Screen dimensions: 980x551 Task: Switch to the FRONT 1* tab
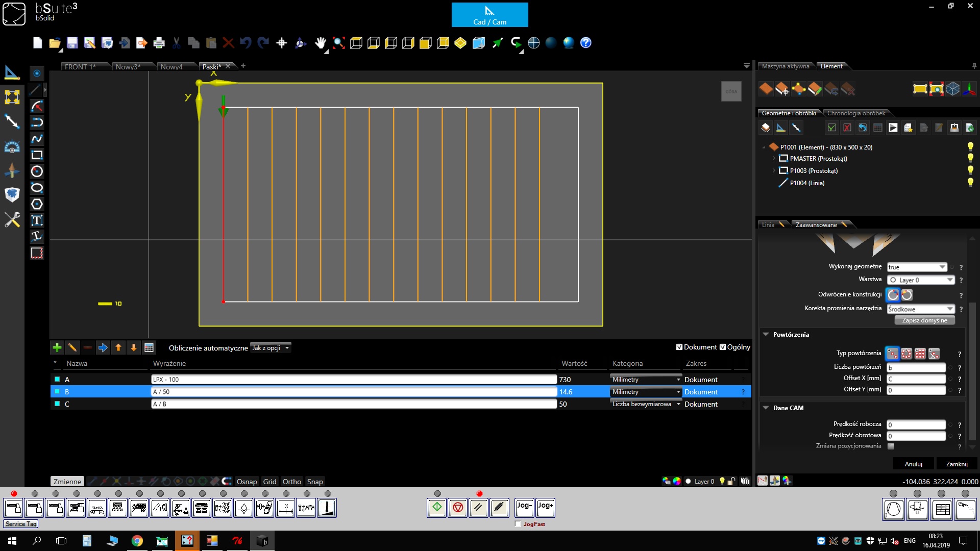80,67
